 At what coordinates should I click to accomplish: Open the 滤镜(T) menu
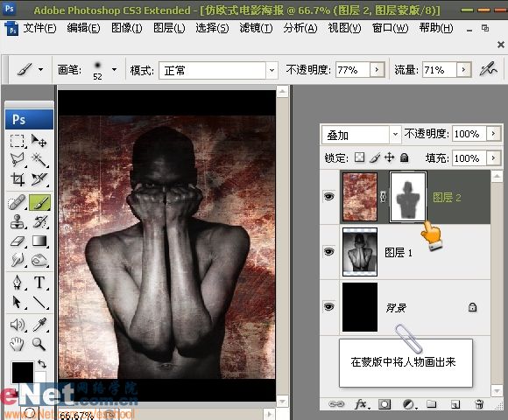(x=256, y=28)
